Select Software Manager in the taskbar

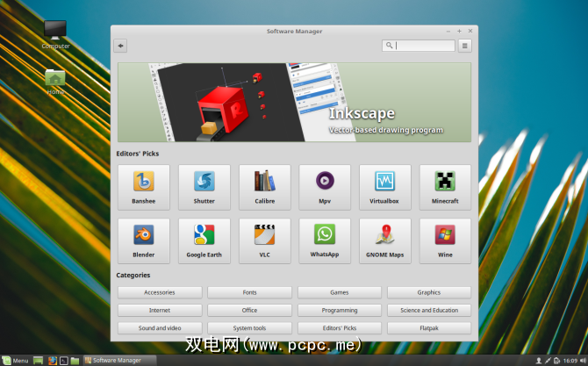click(119, 361)
